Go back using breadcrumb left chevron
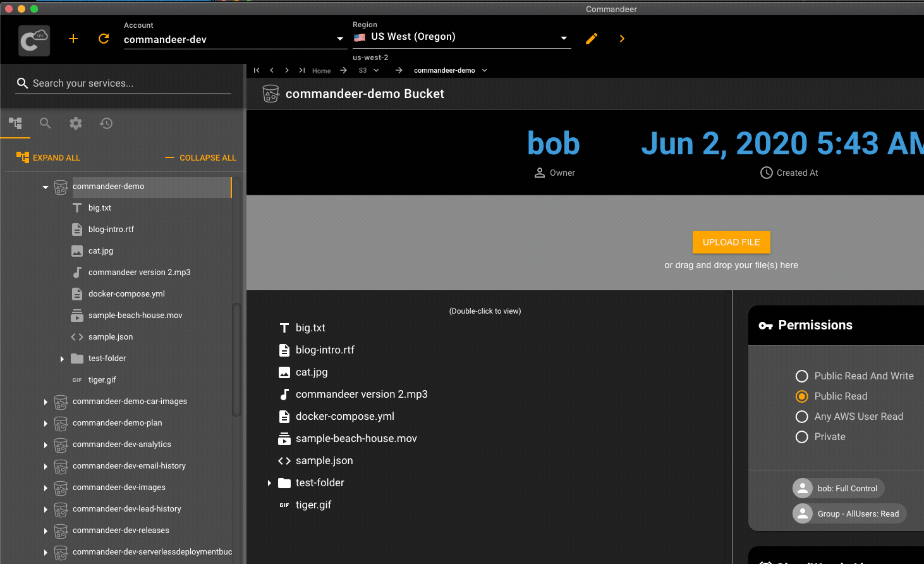 (272, 70)
